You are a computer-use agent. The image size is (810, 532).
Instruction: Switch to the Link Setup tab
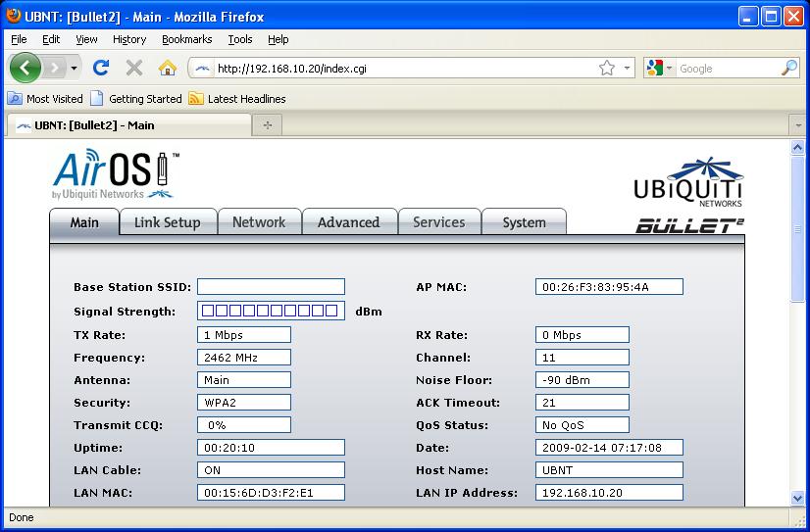coord(167,222)
